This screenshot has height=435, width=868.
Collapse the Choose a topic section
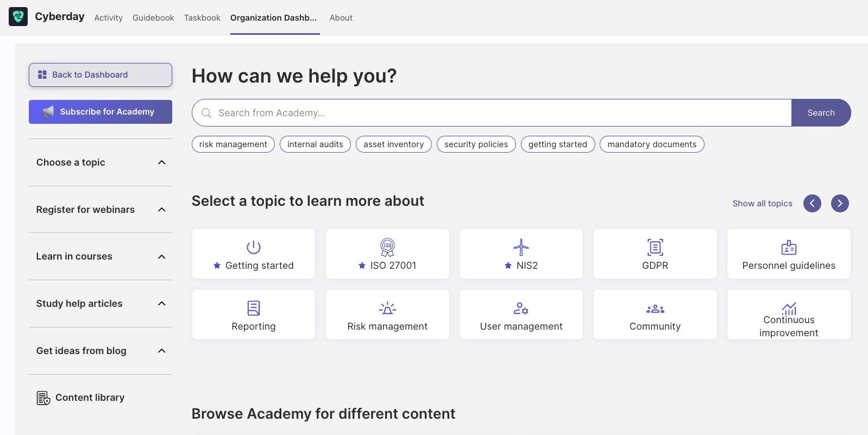162,162
